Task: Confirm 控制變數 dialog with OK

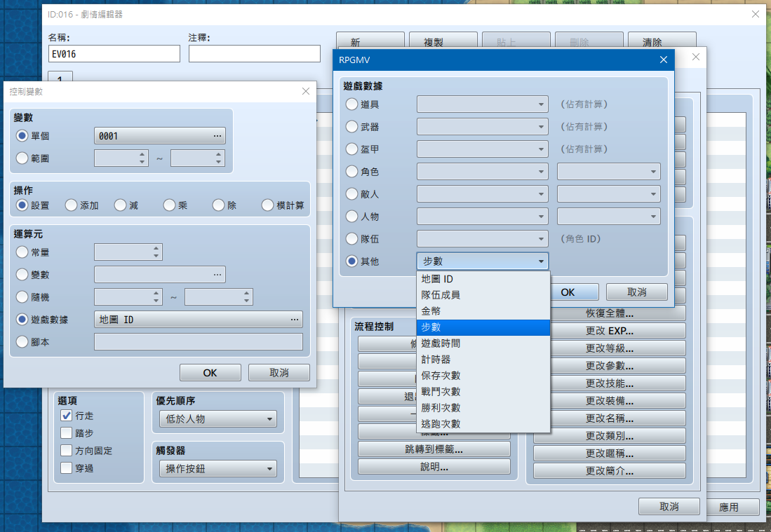Action: click(x=210, y=373)
